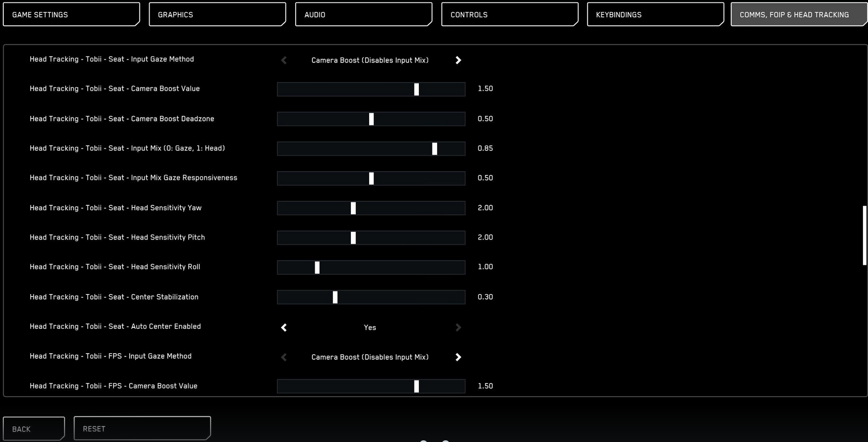Adjust Seat Camera Boost Deadzone slider
Image resolution: width=868 pixels, height=442 pixels.
(371, 119)
